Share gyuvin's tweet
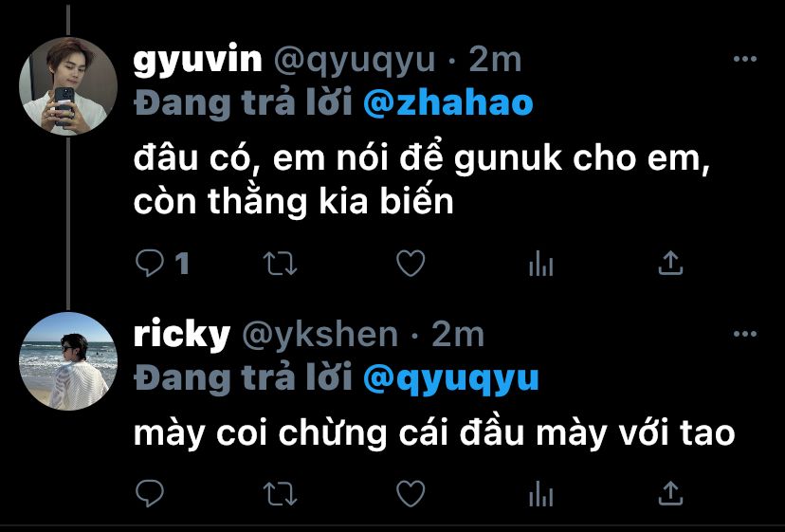 pos(670,263)
